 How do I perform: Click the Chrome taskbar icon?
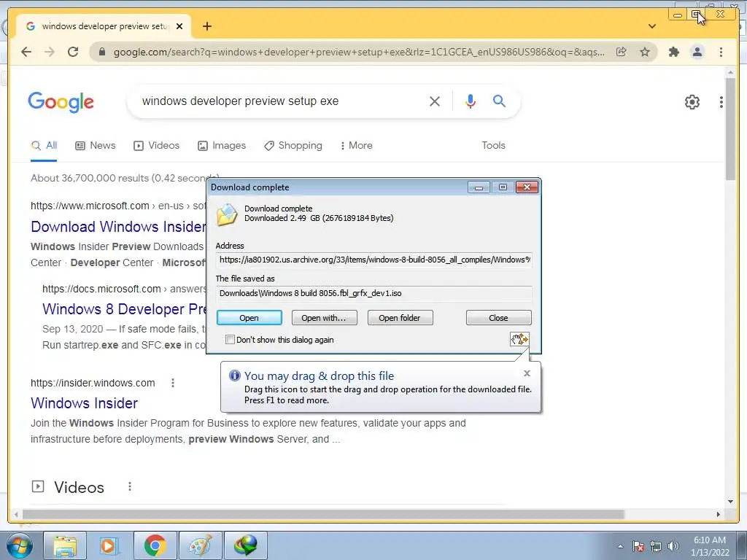click(x=155, y=545)
